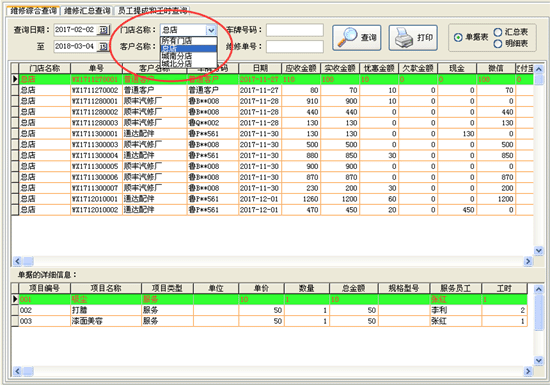Click the 应收金额 column header
Image resolution: width=550 pixels, height=385 pixels.
[301, 68]
